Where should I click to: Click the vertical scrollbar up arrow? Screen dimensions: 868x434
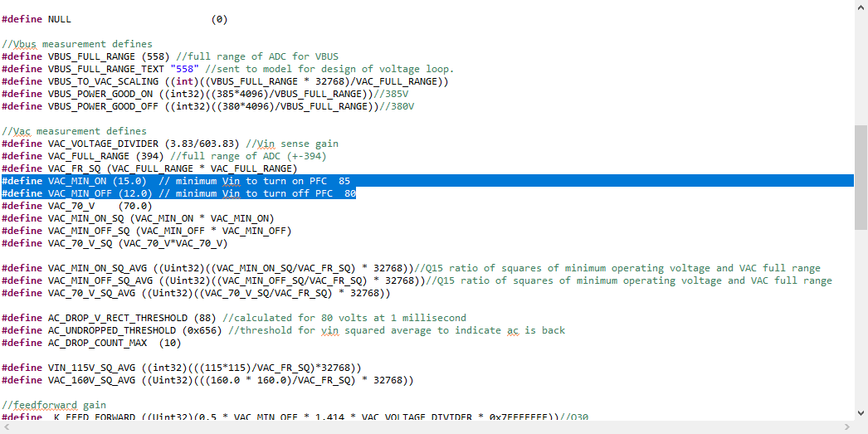point(861,6)
